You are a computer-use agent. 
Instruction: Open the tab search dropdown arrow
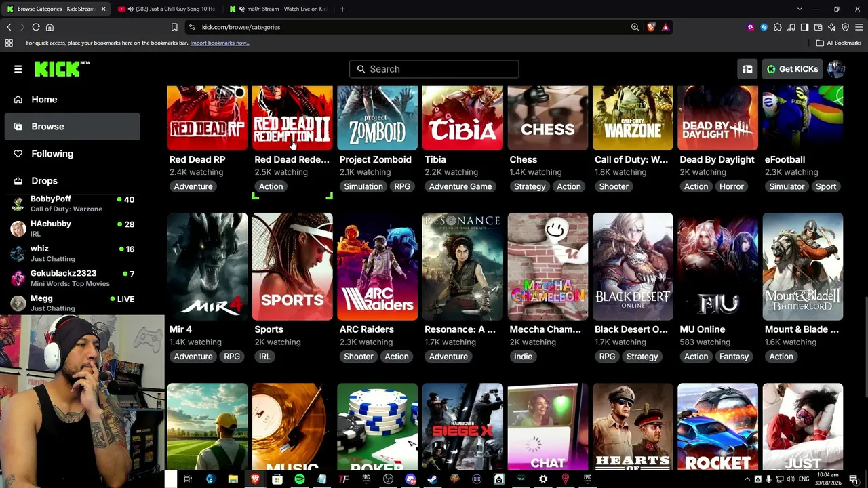click(x=800, y=9)
